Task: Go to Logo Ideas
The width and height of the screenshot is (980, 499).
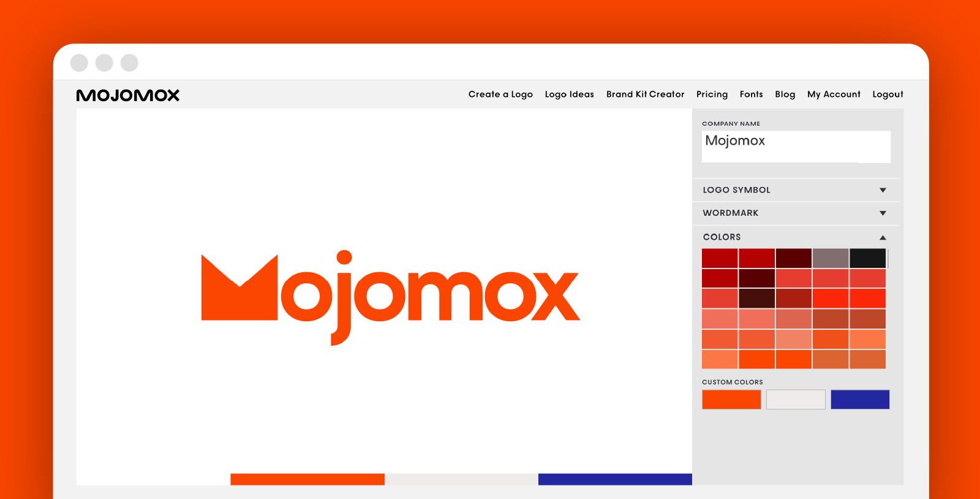Action: click(570, 94)
